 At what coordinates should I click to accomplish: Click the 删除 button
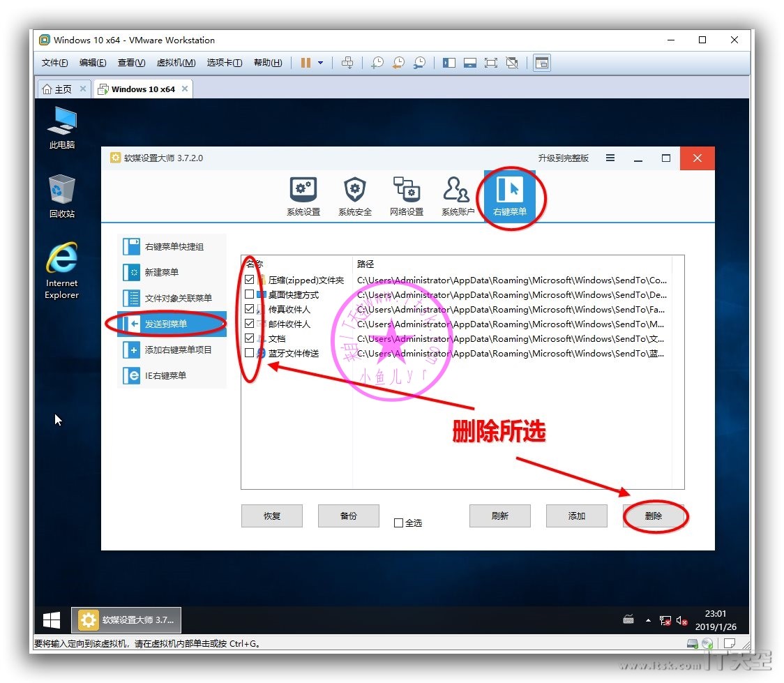pyautogui.click(x=654, y=516)
